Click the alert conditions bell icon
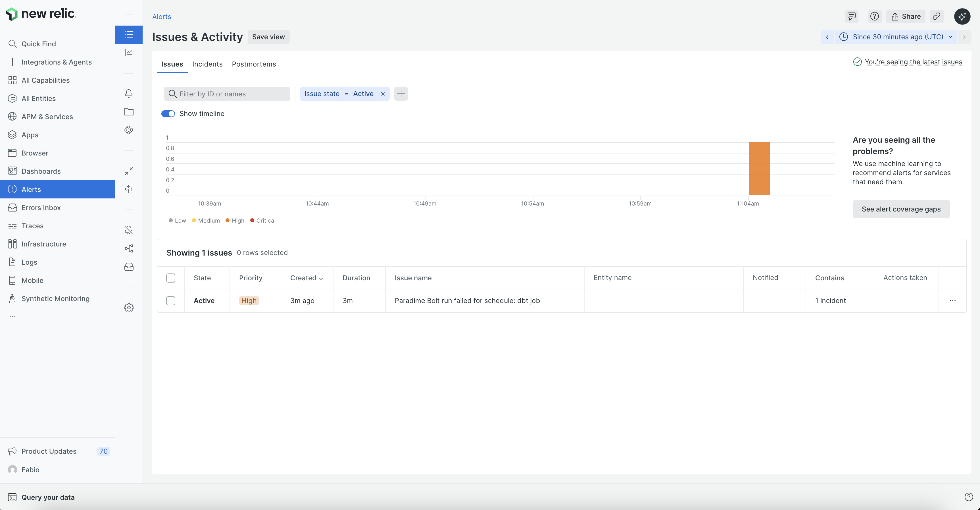The width and height of the screenshot is (980, 510). tap(129, 94)
